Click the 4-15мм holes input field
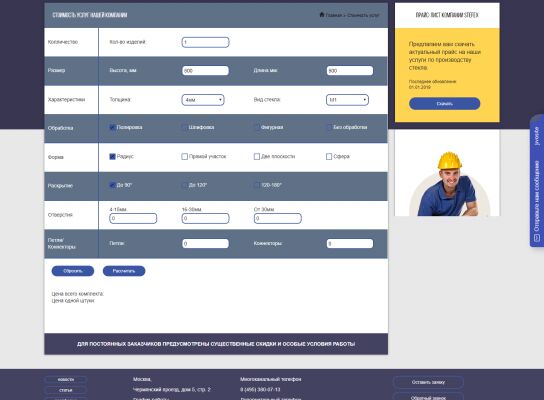 pyautogui.click(x=133, y=219)
